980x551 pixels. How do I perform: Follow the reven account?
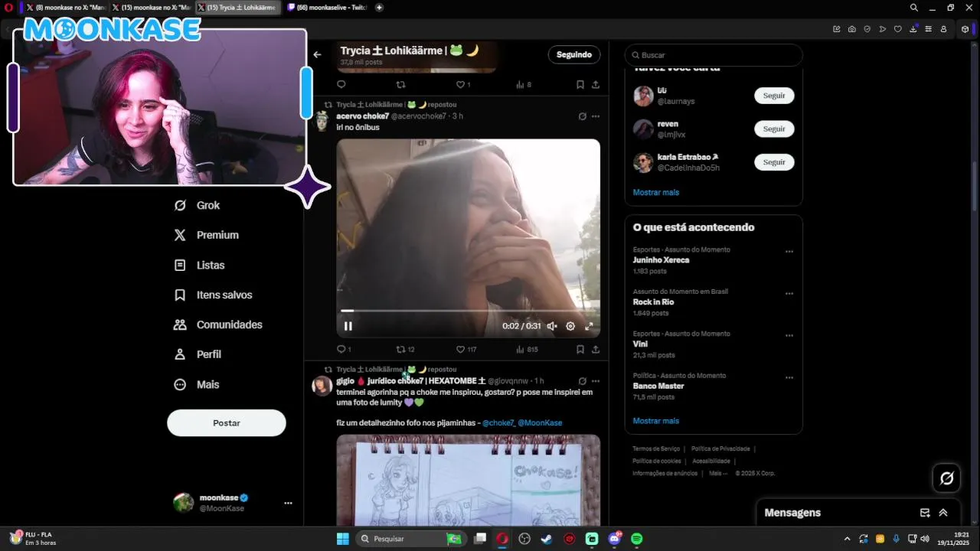(774, 129)
